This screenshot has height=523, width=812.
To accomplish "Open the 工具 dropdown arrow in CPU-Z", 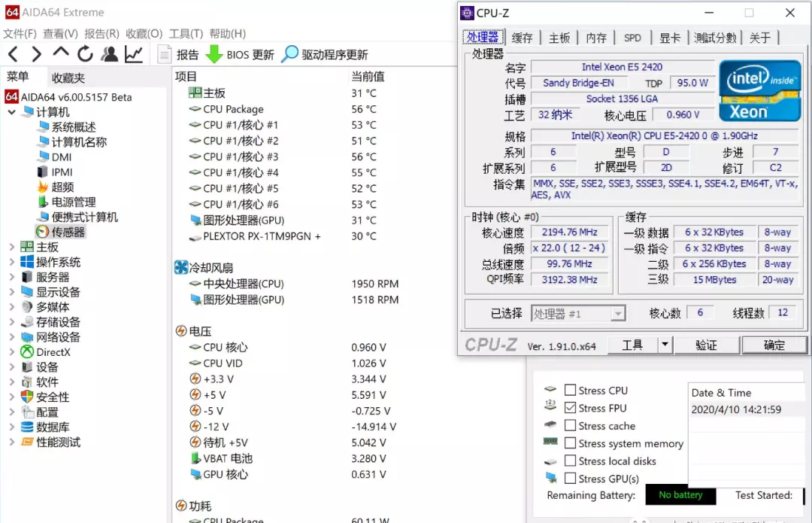I will tap(665, 345).
